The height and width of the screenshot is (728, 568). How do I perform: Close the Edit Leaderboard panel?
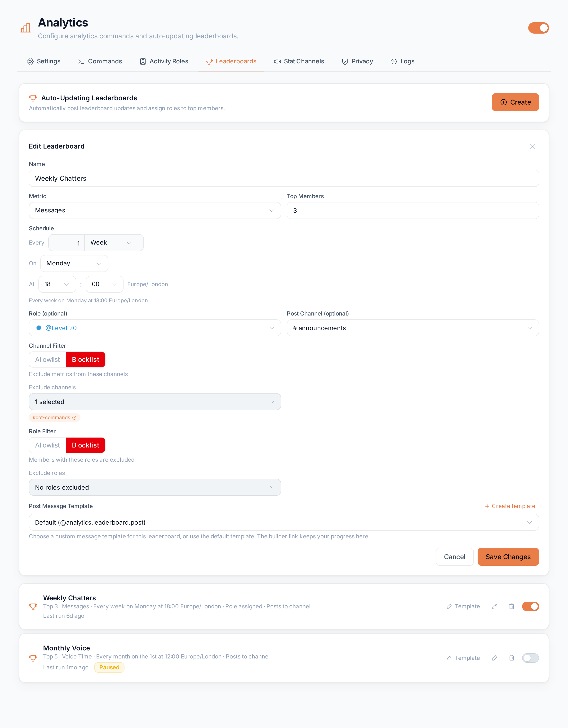(532, 146)
